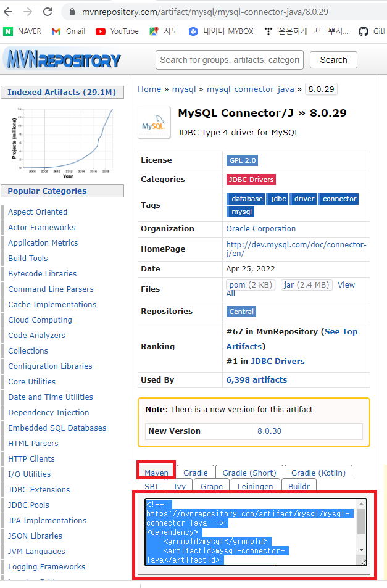The image size is (387, 588).
Task: Click the browser forward arrow
Action: [x=28, y=12]
